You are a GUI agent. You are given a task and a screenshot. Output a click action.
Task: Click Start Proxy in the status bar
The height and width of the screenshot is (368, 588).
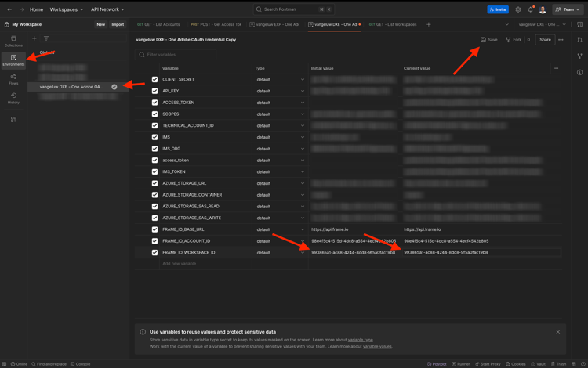pyautogui.click(x=488, y=364)
